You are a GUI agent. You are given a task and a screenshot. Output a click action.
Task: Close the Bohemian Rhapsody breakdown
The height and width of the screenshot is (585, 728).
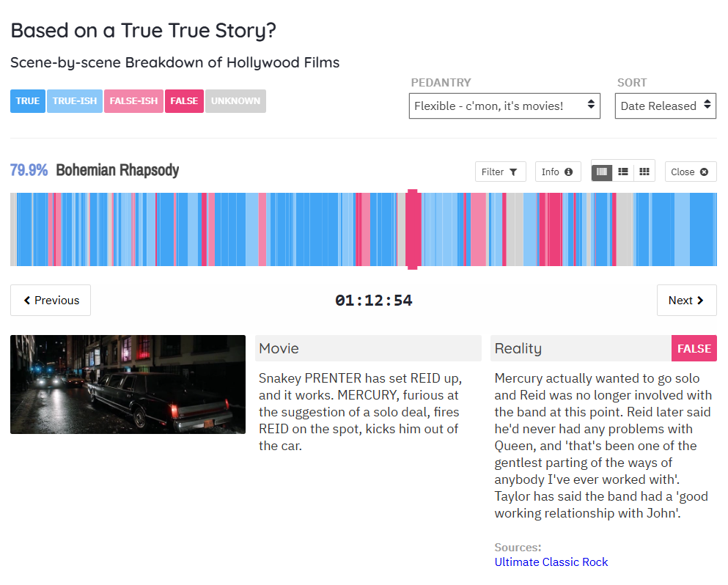pos(690,172)
